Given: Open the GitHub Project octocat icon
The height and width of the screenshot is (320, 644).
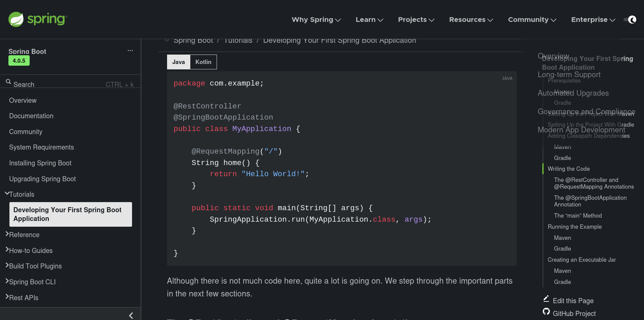Looking at the screenshot, I should coord(546,312).
